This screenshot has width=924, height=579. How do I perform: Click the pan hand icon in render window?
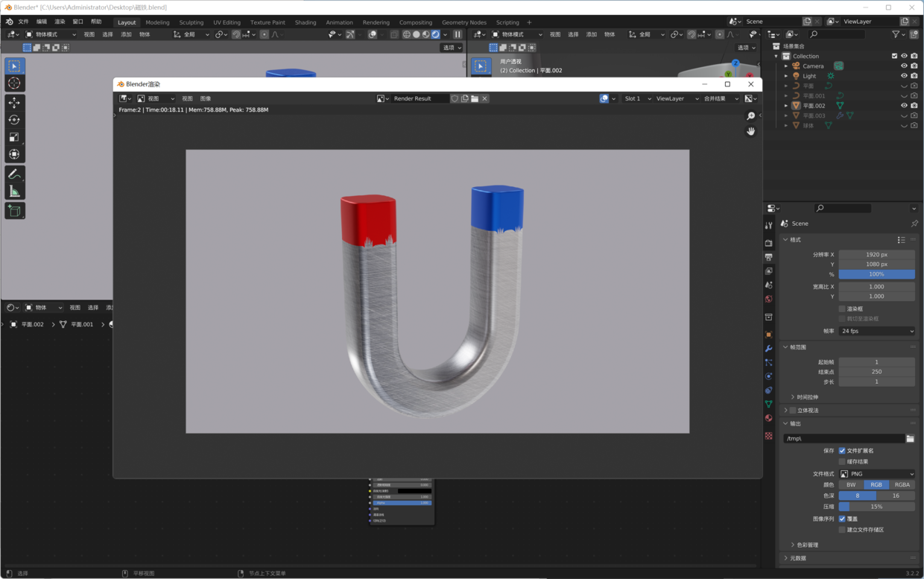tap(750, 131)
